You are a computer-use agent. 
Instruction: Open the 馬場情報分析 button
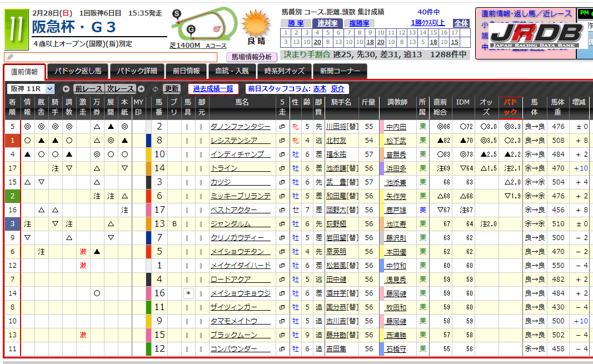tap(252, 57)
